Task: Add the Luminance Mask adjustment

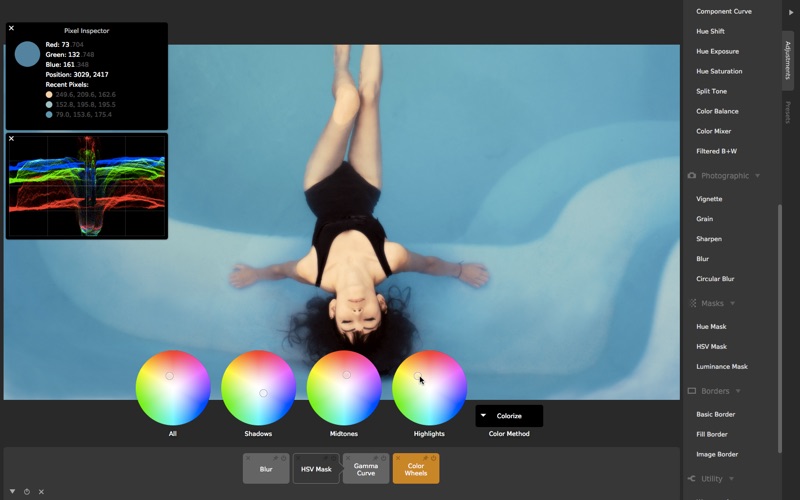Action: point(721,367)
